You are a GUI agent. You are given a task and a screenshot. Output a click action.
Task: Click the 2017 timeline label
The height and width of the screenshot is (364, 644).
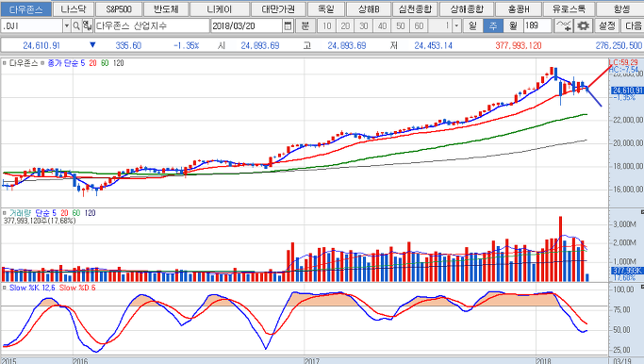312,361
